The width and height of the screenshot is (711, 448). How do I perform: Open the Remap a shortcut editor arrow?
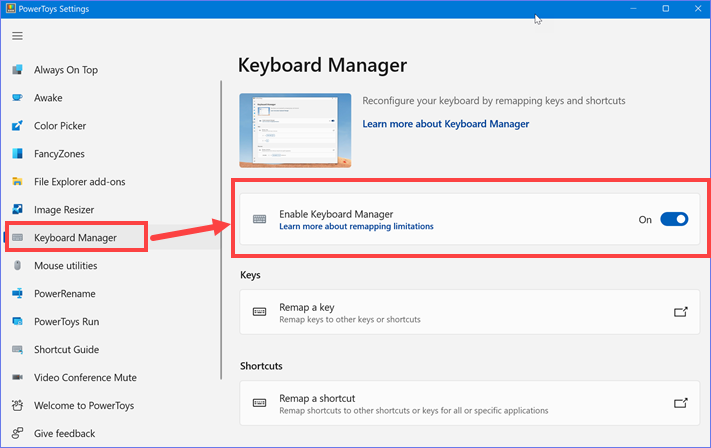coord(680,404)
